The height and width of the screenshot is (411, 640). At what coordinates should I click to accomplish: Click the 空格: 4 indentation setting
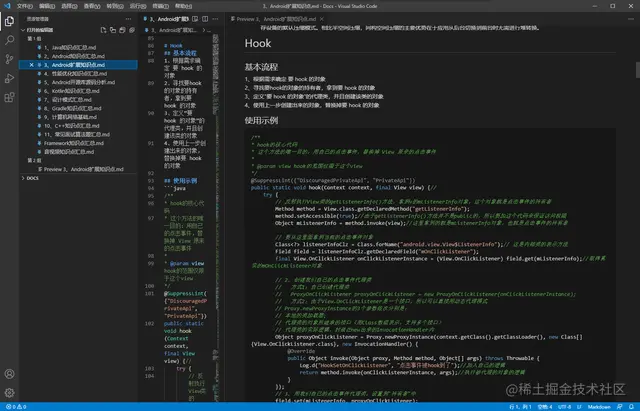coord(545,407)
